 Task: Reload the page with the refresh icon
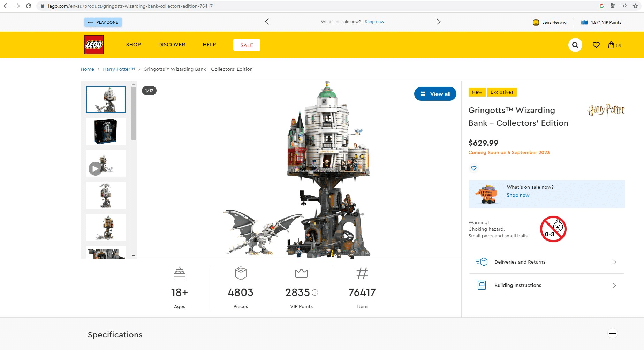click(29, 6)
